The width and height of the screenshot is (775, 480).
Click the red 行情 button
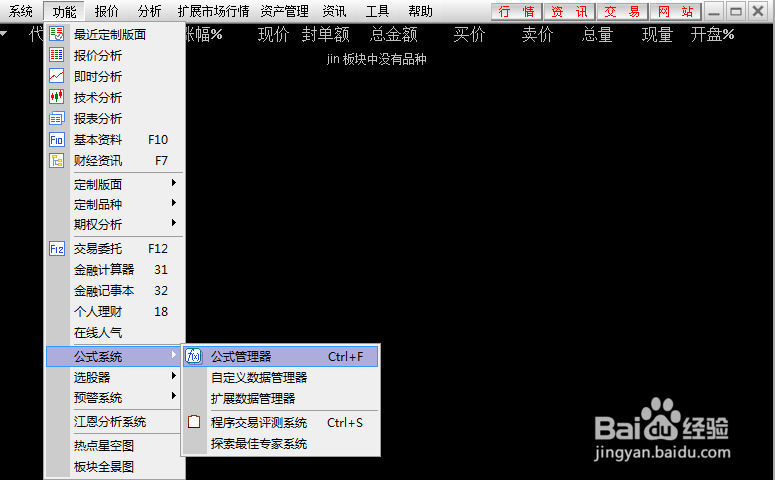[517, 11]
